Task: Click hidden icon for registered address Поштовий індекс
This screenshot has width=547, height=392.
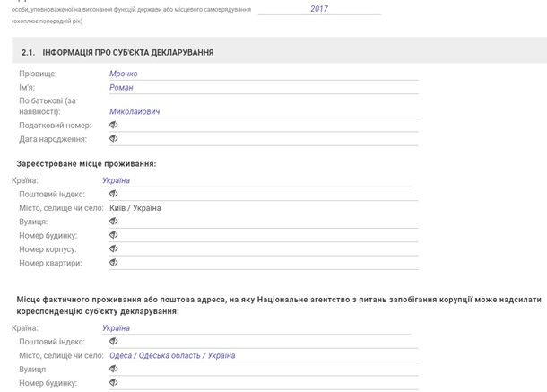Action: [114, 194]
